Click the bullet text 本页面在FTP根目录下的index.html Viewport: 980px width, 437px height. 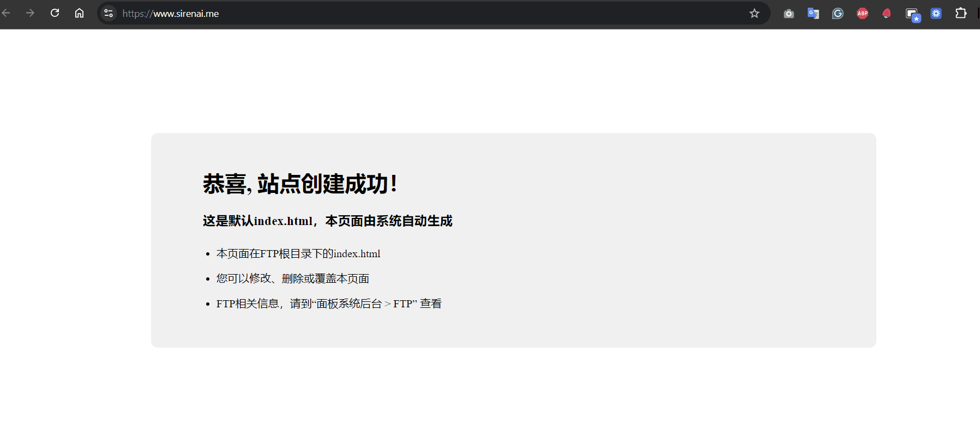pyautogui.click(x=298, y=253)
